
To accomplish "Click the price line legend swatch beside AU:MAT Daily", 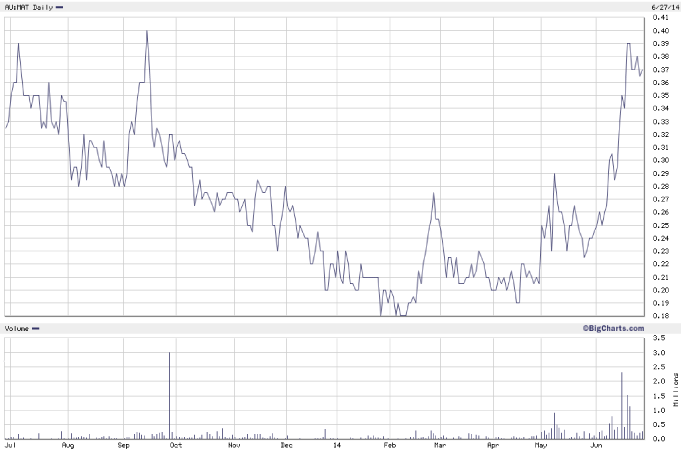I will [61, 7].
